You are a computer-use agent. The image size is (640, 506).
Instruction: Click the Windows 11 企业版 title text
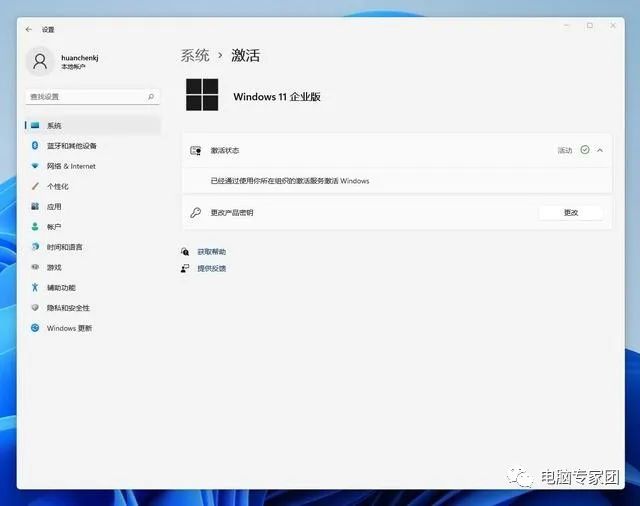(x=277, y=97)
